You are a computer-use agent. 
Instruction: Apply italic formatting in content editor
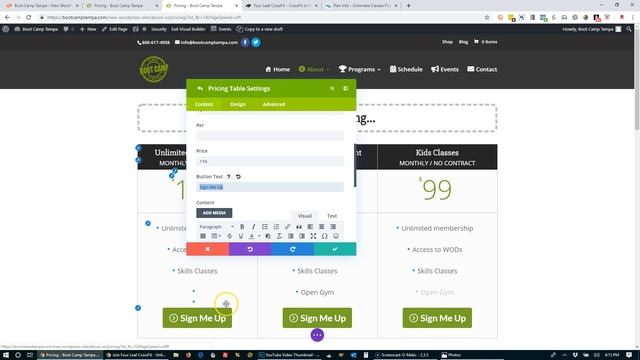coord(253,227)
